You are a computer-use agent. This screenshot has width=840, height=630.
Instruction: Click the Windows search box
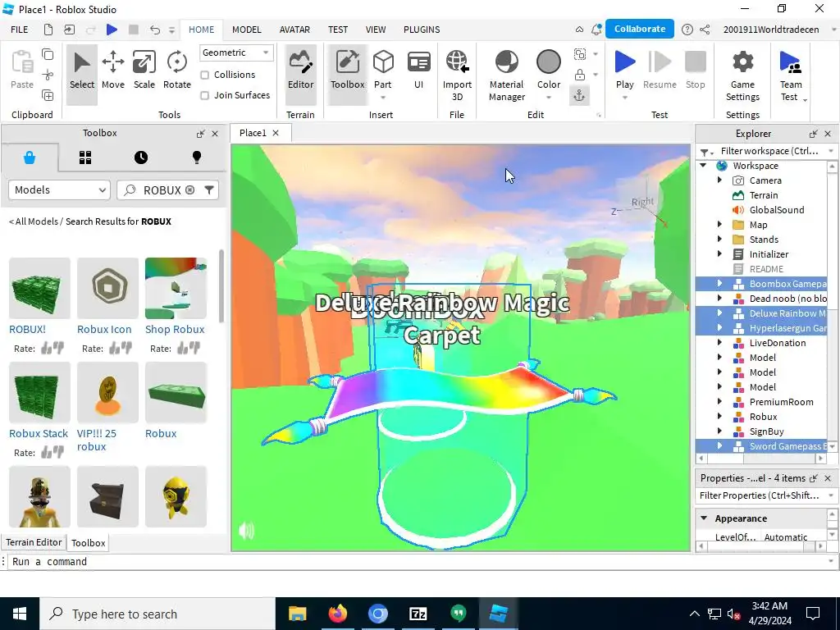coord(157,614)
